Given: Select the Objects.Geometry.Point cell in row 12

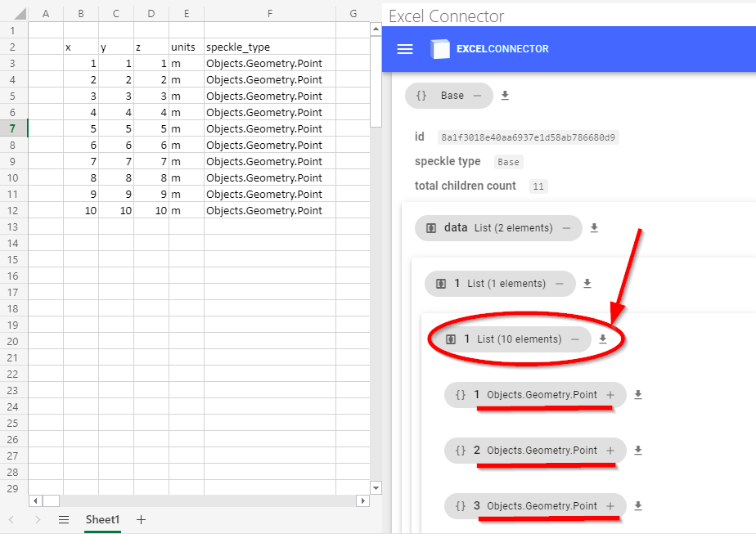Looking at the screenshot, I should [x=270, y=211].
